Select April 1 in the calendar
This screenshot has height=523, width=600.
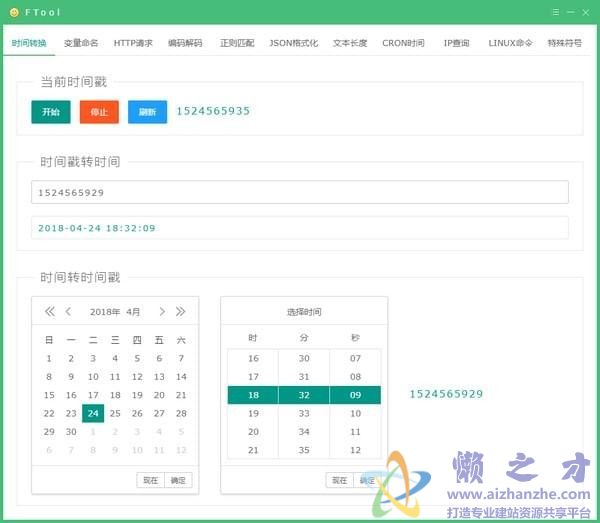[49, 358]
